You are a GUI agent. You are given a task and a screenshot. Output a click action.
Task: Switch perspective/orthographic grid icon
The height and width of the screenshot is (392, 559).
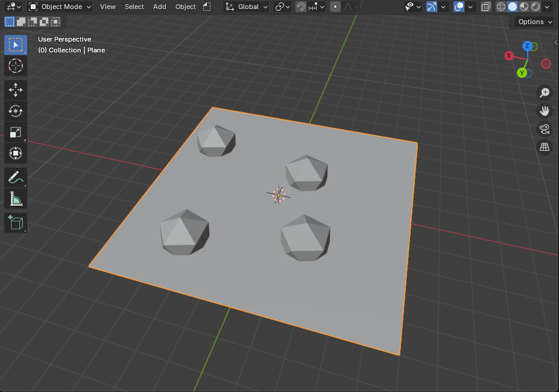click(x=545, y=147)
